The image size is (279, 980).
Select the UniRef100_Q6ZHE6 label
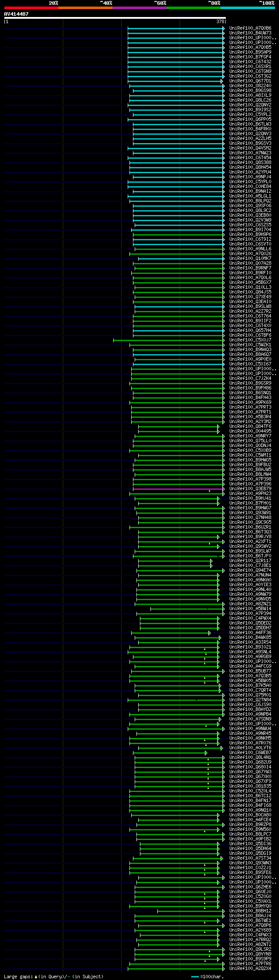pyautogui.click(x=250, y=887)
